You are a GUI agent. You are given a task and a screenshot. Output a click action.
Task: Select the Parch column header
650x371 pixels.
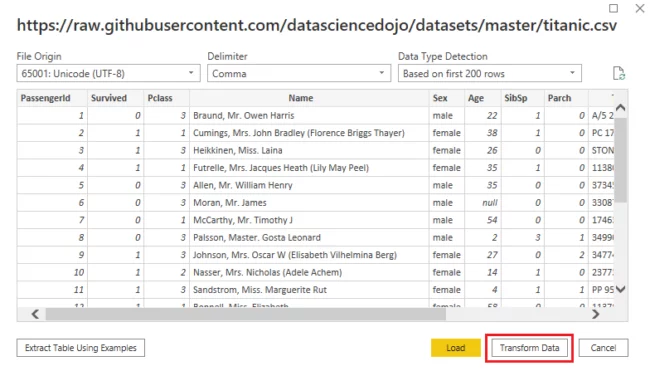566,98
